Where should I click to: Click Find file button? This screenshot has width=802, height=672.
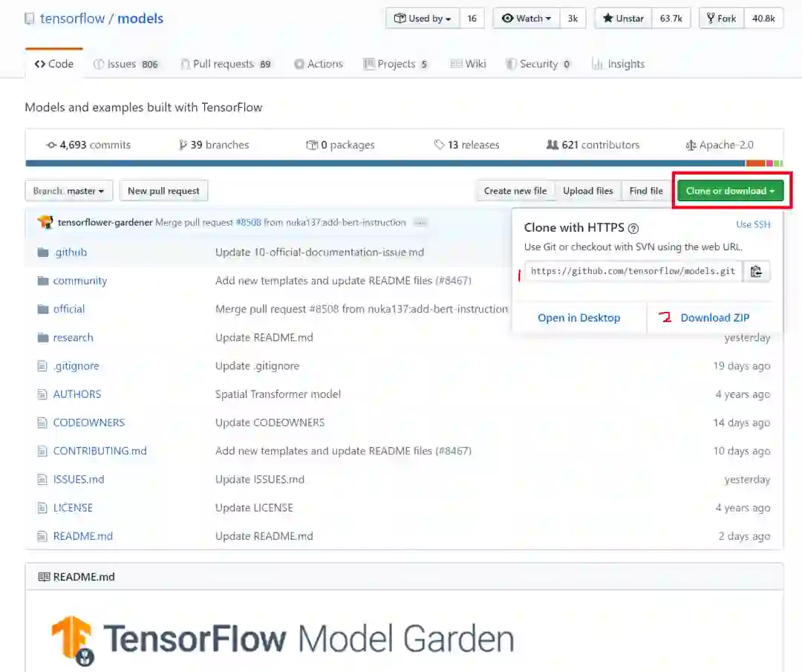[646, 191]
